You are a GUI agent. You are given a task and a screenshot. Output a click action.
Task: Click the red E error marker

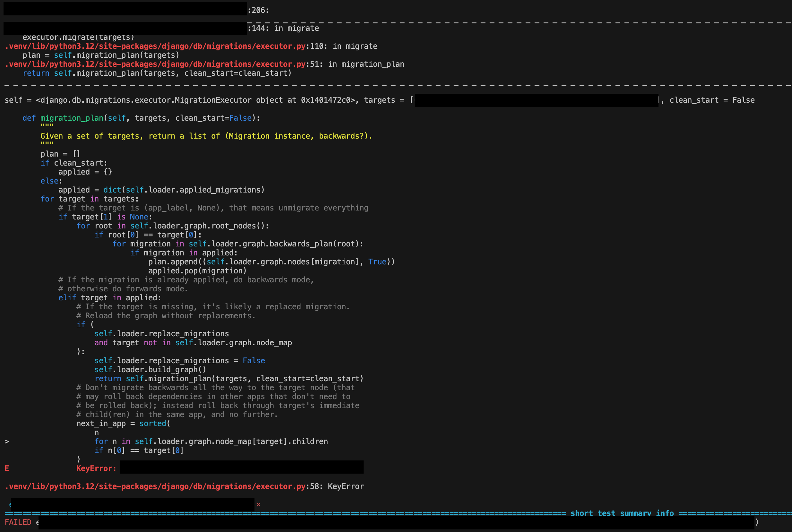click(7, 468)
